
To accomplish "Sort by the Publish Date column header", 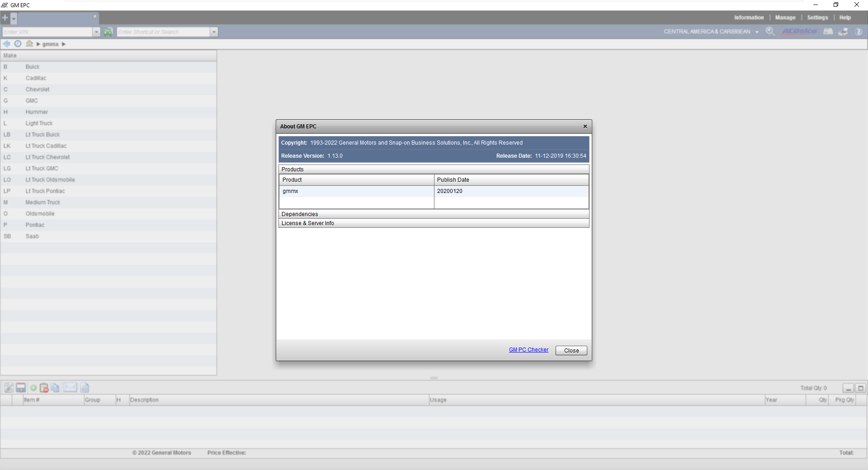I will pyautogui.click(x=511, y=180).
